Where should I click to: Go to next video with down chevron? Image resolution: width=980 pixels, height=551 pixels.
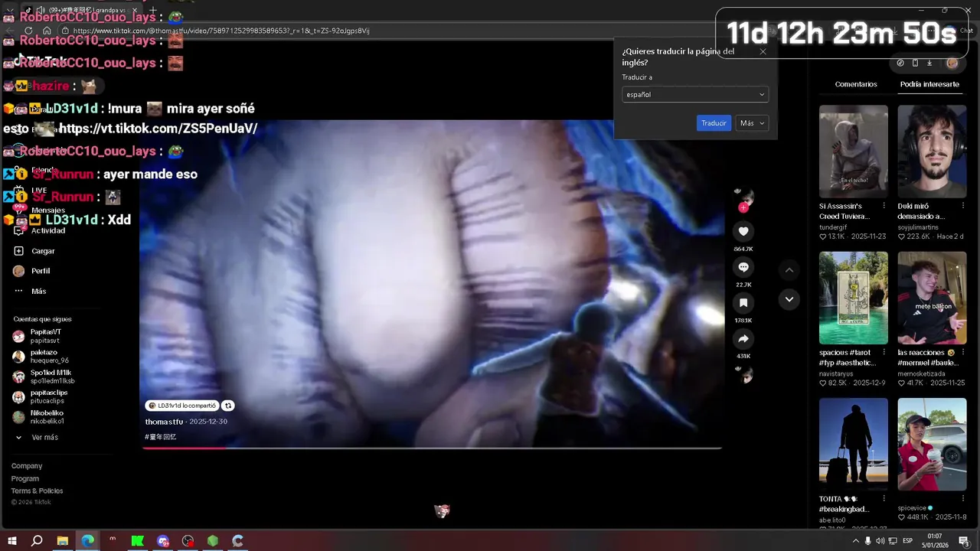[x=789, y=299]
